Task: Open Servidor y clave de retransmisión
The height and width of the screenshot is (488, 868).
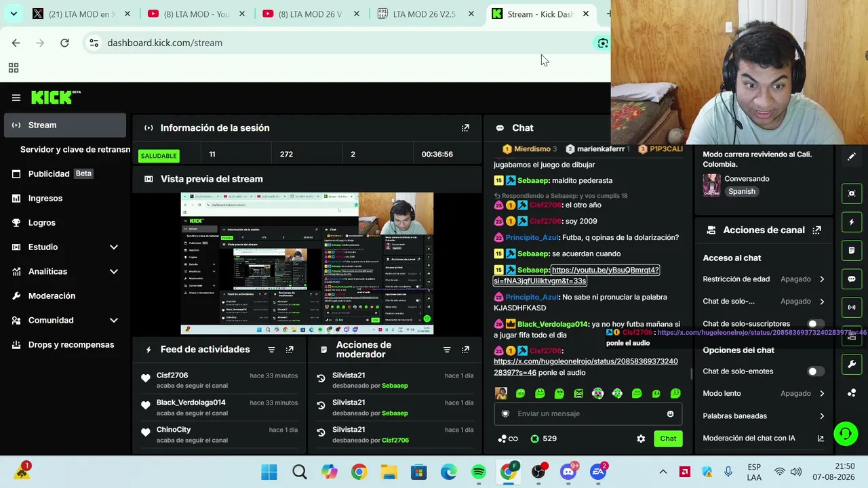Action: pos(75,149)
